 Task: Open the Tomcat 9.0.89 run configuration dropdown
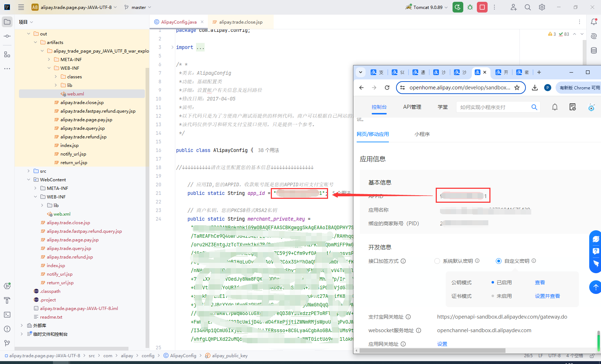point(426,7)
